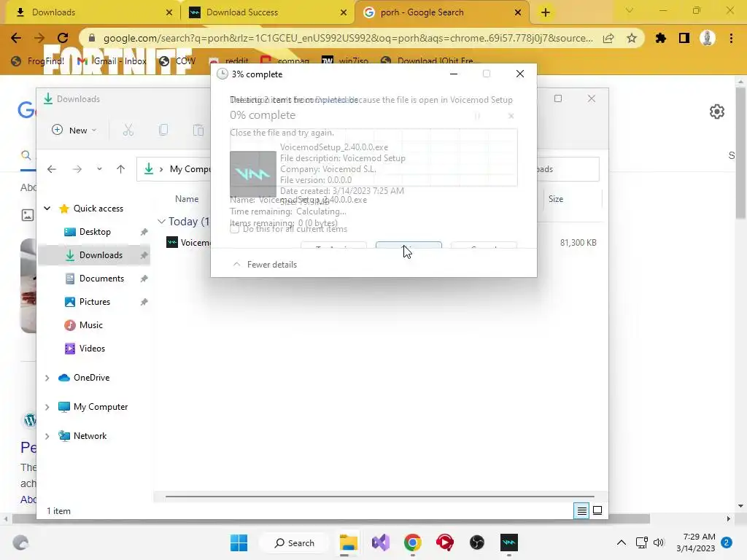747x560 pixels.
Task: Select Downloads in navigation pane
Action: pyautogui.click(x=95, y=255)
